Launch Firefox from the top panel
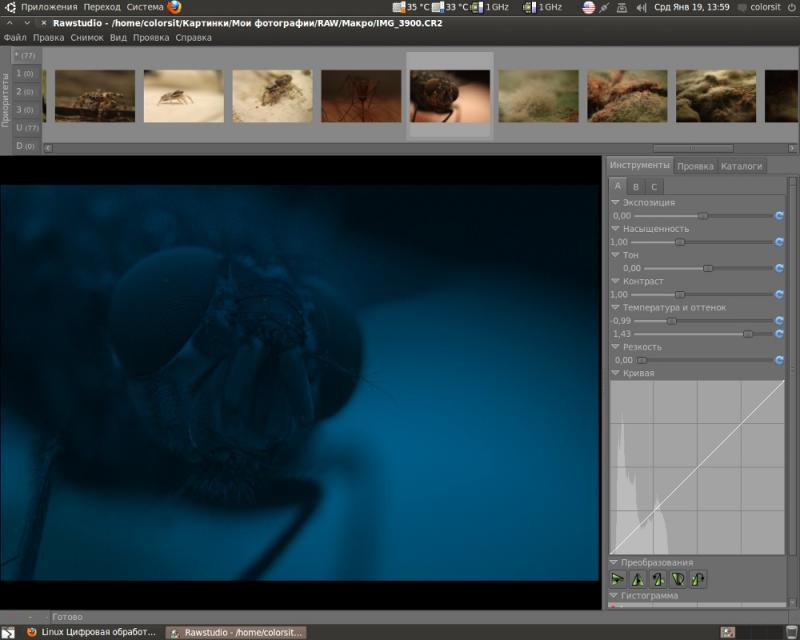The height and width of the screenshot is (640, 800). click(x=174, y=7)
